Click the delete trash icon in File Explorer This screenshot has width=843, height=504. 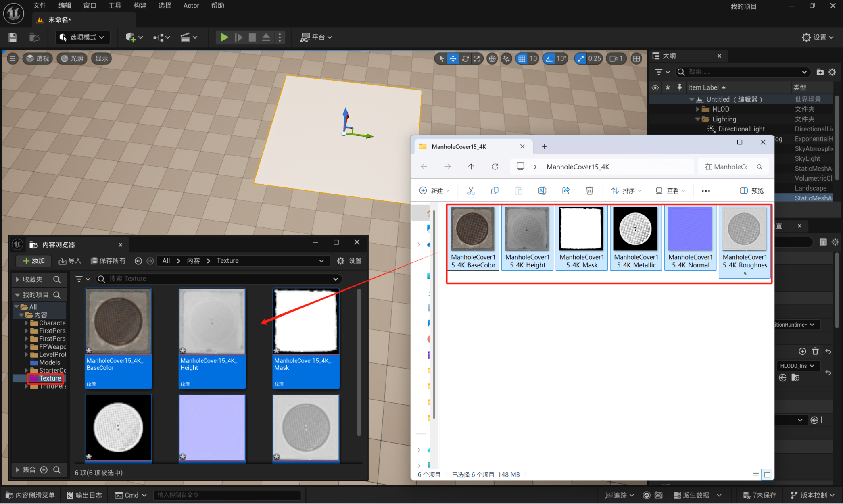(589, 191)
